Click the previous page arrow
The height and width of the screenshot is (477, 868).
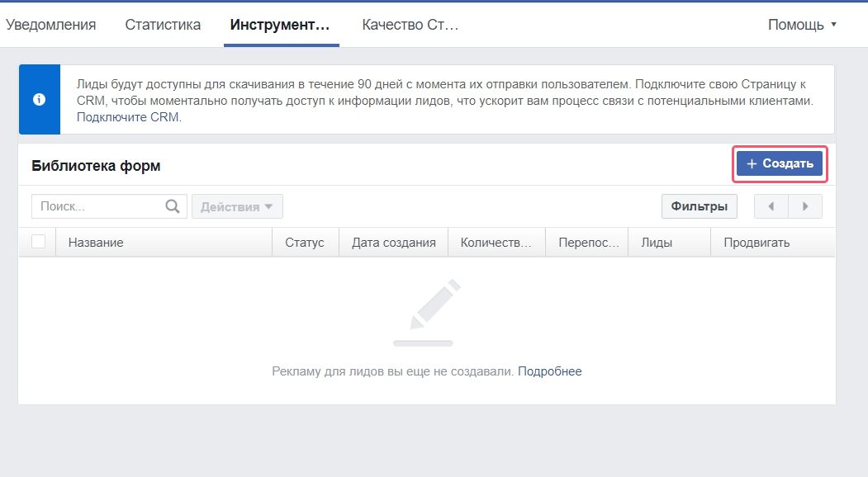coord(771,205)
